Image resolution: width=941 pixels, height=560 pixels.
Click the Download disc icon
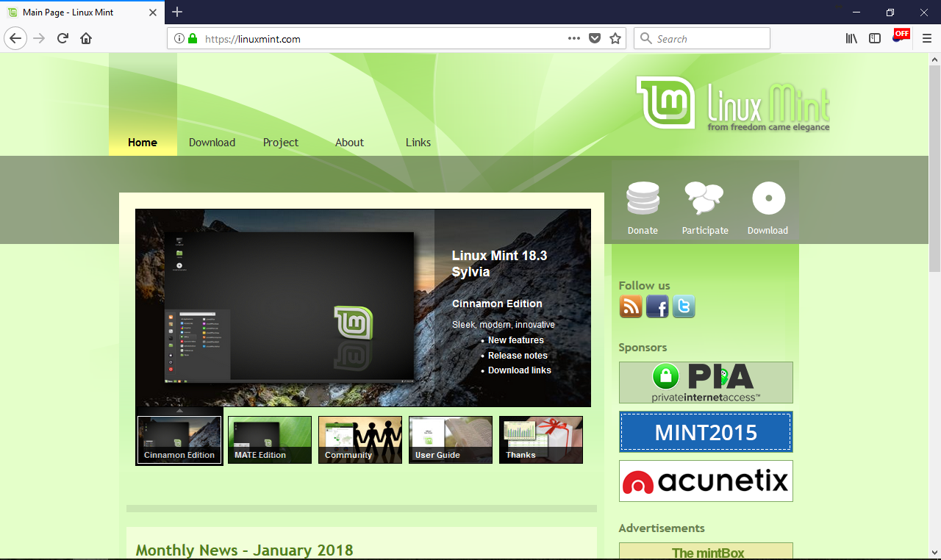pyautogui.click(x=768, y=199)
